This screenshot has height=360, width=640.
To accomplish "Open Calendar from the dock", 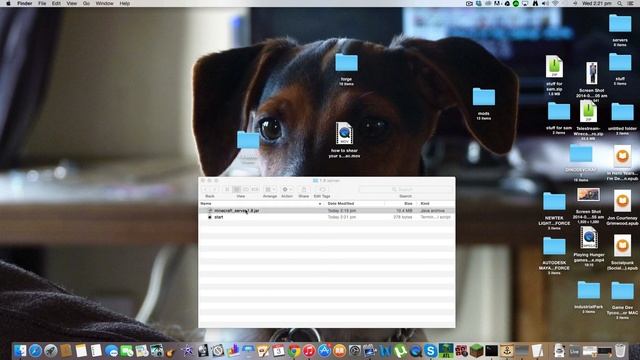I will tap(279, 350).
